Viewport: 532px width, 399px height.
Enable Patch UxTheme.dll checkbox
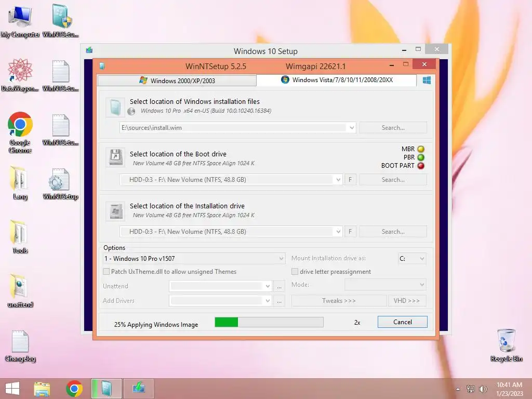tap(106, 271)
